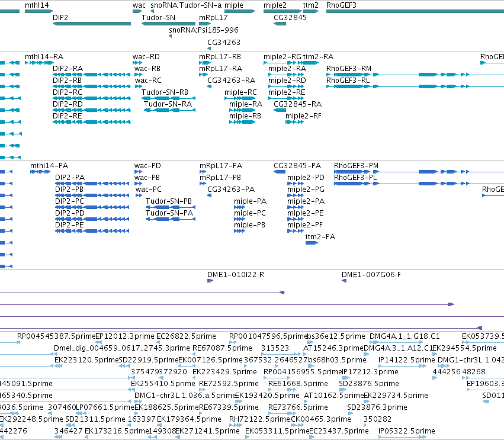Click transcript wac-RD
This screenshot has width=504, height=440.
coord(137,63)
